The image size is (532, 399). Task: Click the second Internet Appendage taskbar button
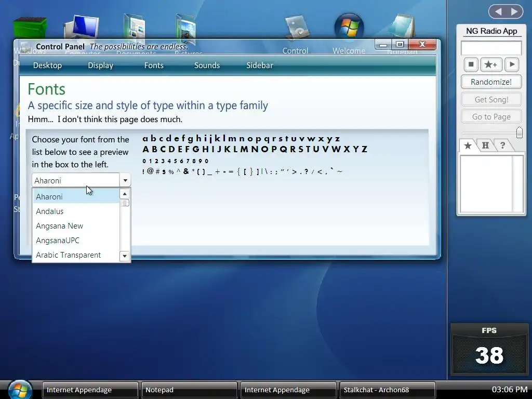pyautogui.click(x=288, y=390)
